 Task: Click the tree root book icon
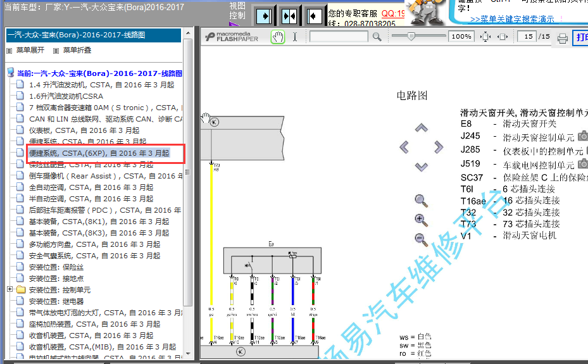(x=11, y=72)
